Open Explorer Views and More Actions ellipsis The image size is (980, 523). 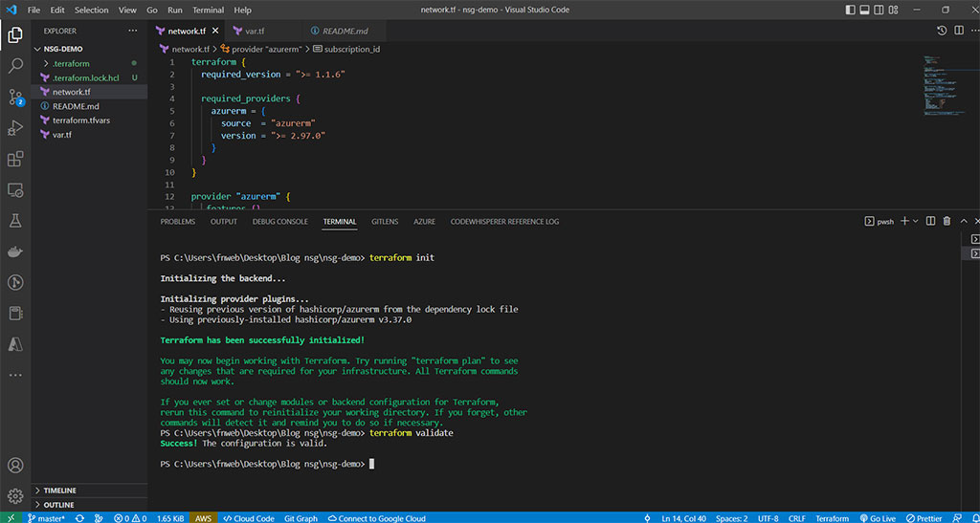pyautogui.click(x=132, y=31)
